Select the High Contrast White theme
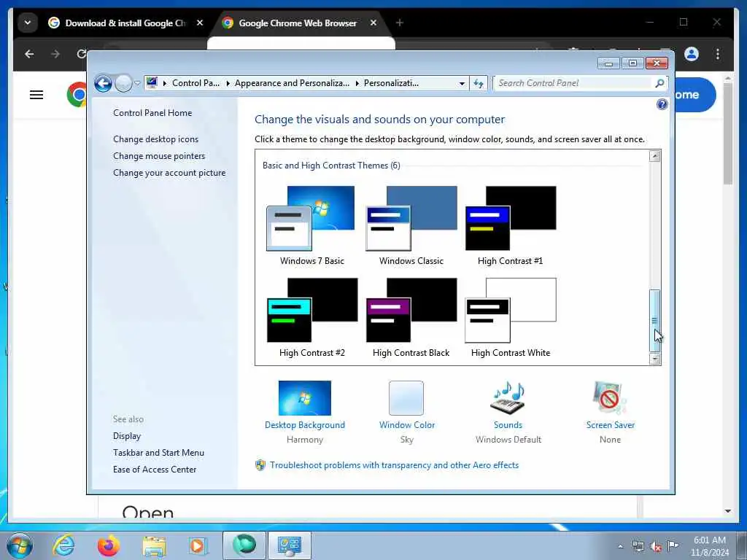747x560 pixels. [510, 318]
